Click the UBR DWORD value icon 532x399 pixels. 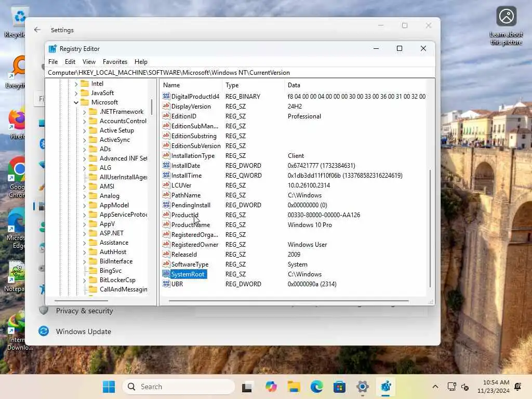point(166,284)
